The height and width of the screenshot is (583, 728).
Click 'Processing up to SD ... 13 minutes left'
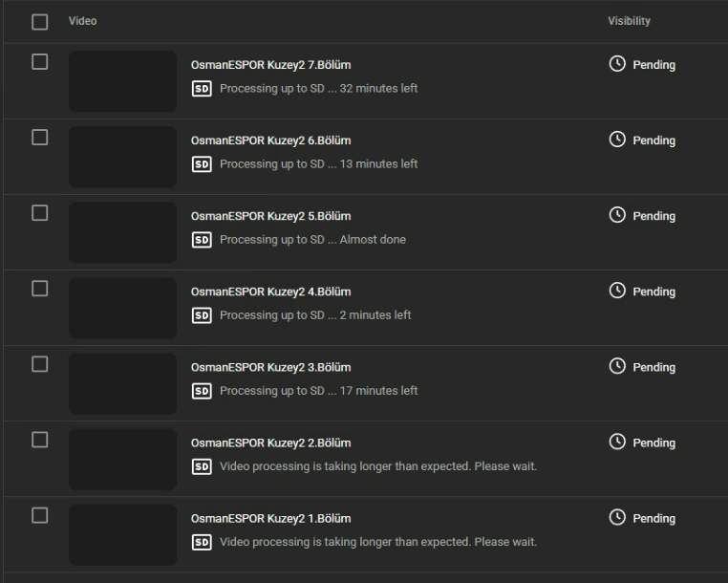tap(318, 164)
